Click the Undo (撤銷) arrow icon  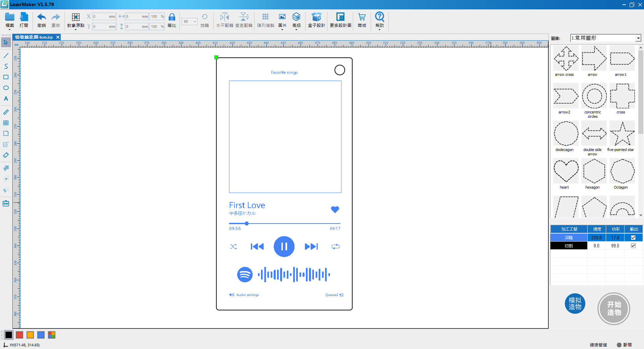point(42,17)
